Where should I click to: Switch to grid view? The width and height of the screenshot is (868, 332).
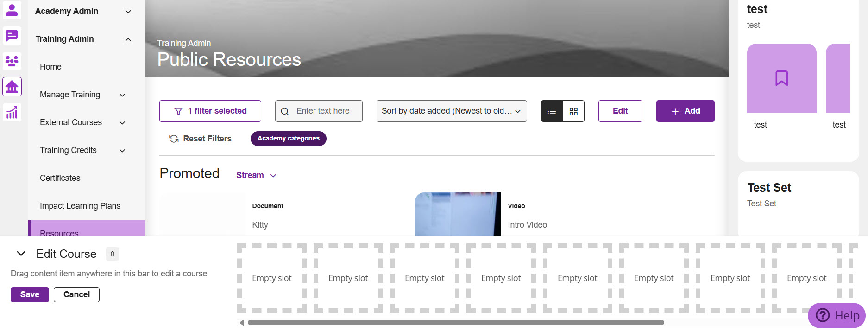pyautogui.click(x=573, y=111)
